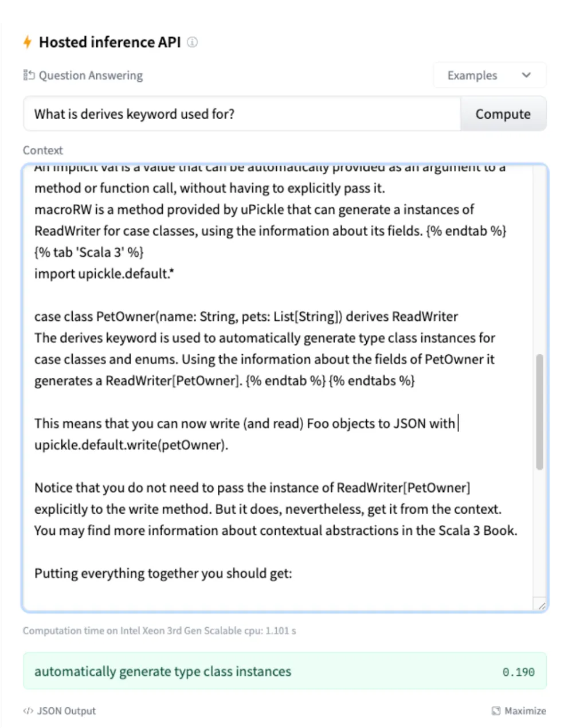Viewport: 572px width, 728px height.
Task: Click the answer 'automatically generate type class instances'
Action: click(163, 671)
